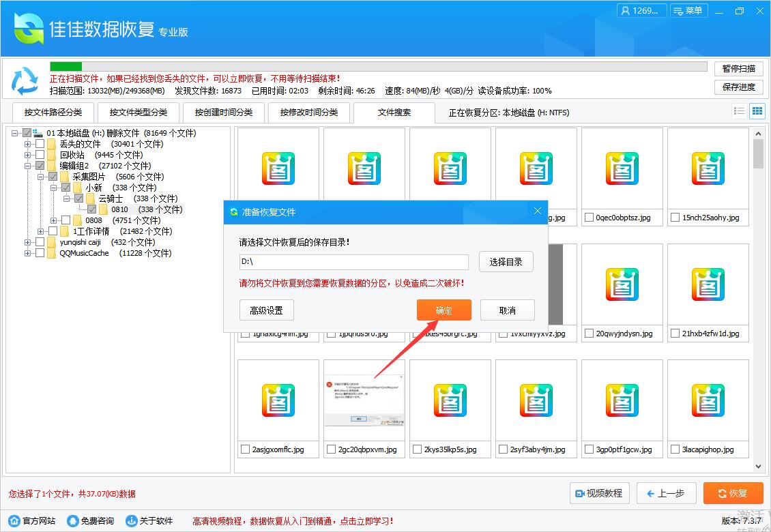Expand the 回收站 folder node
The image size is (771, 532).
(x=27, y=155)
